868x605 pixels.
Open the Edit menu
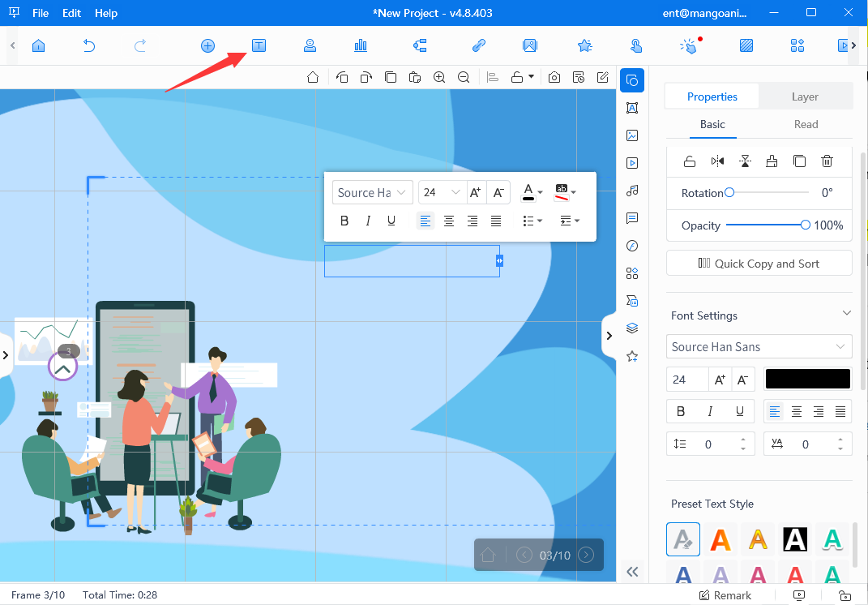click(x=71, y=13)
